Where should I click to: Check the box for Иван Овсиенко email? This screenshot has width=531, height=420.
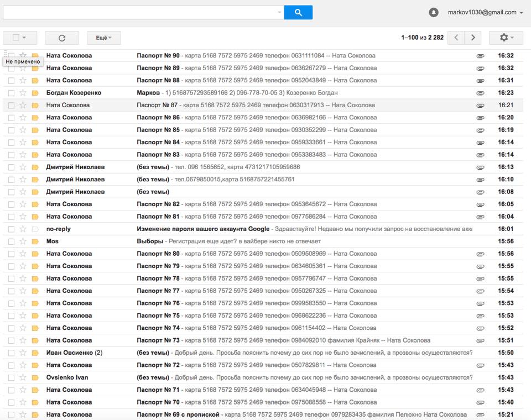(x=11, y=353)
